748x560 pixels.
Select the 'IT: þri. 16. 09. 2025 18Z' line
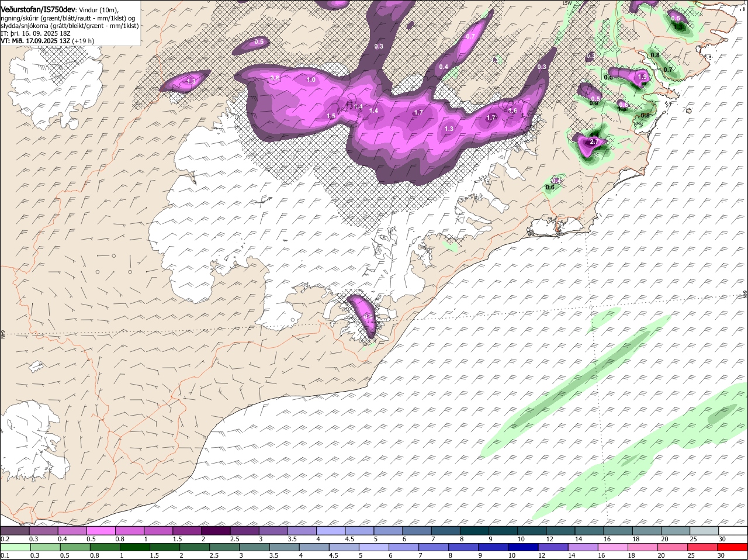point(35,33)
